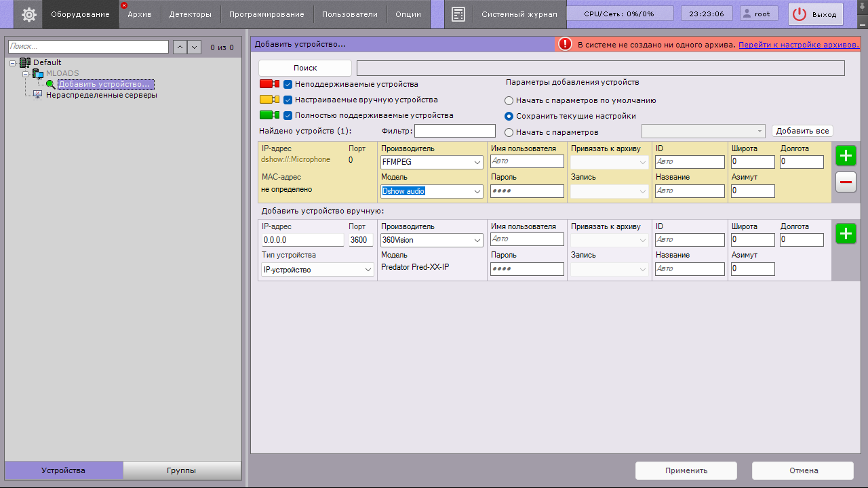Image resolution: width=868 pixels, height=488 pixels.
Task: Switch to the Опции tab
Action: pyautogui.click(x=408, y=14)
